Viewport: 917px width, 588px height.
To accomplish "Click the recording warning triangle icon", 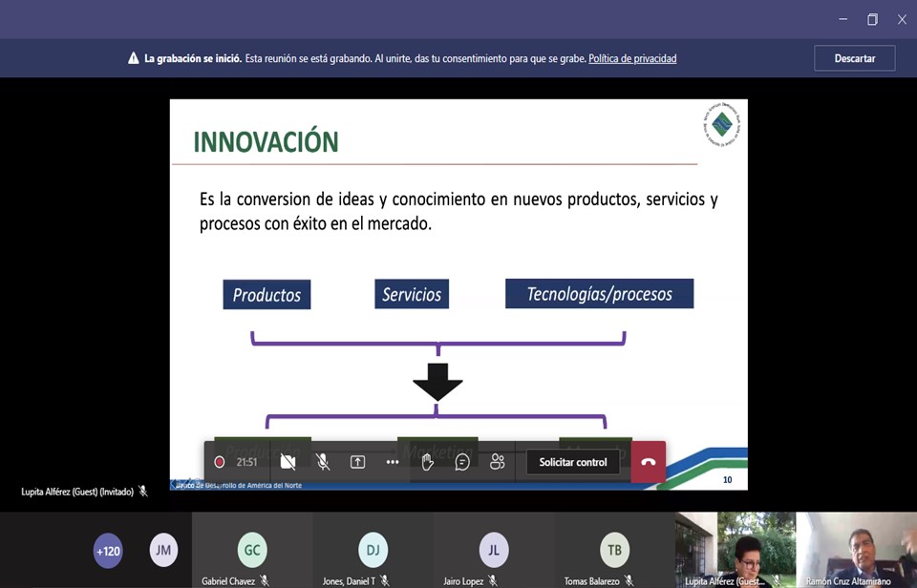I will (x=134, y=58).
